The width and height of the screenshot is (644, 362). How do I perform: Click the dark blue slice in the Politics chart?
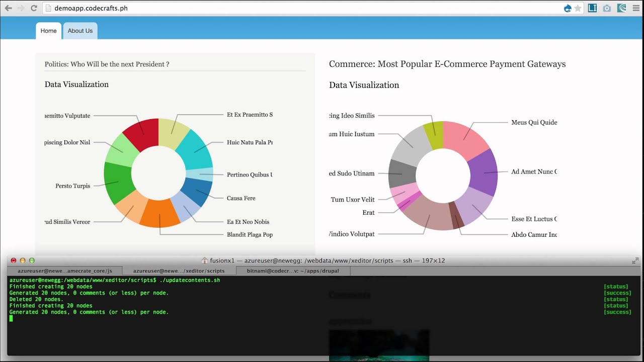[197, 191]
